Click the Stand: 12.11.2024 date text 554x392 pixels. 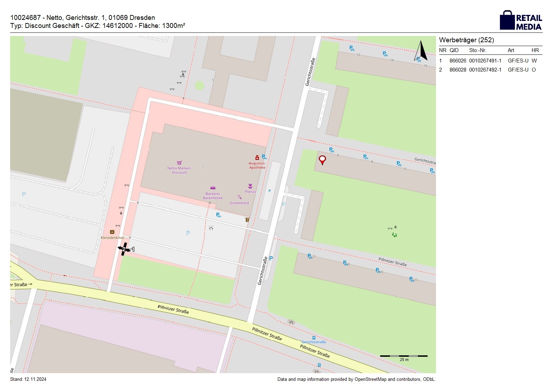[28, 379]
